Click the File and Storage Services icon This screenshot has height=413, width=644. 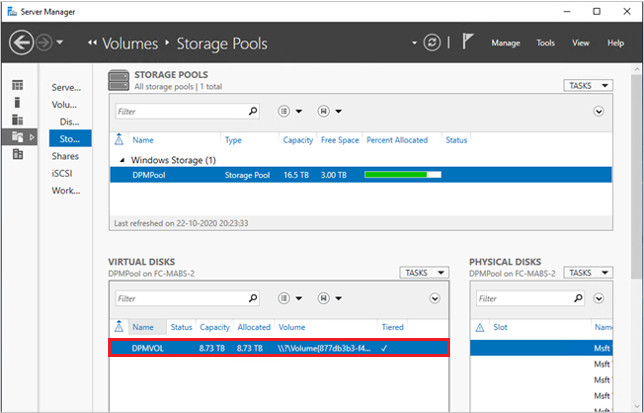click(18, 136)
